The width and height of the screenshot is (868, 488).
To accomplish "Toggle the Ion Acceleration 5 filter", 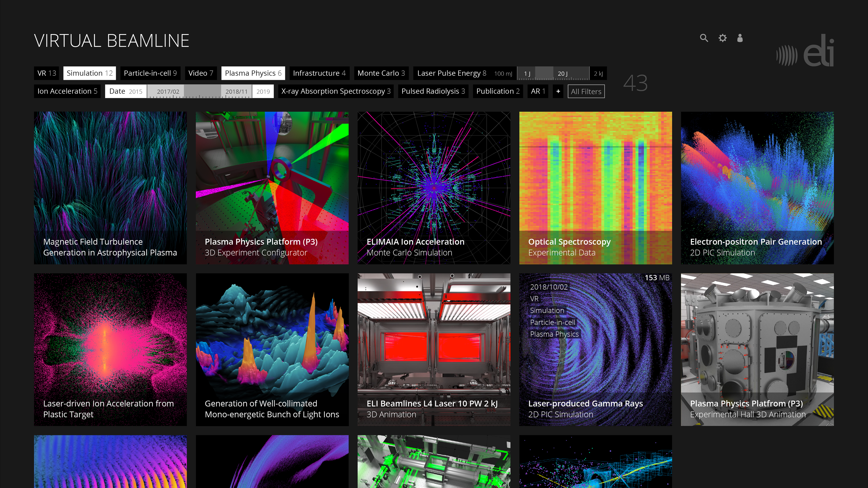I will [x=67, y=91].
